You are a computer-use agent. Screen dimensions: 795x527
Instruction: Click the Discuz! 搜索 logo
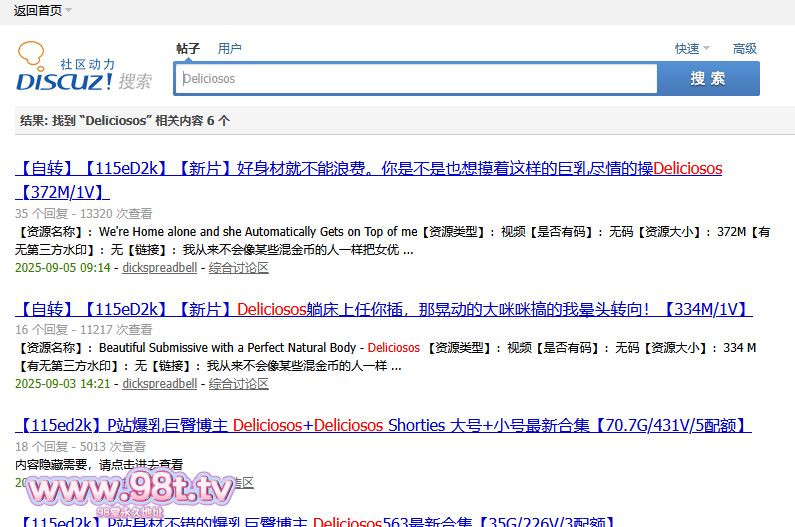(84, 67)
